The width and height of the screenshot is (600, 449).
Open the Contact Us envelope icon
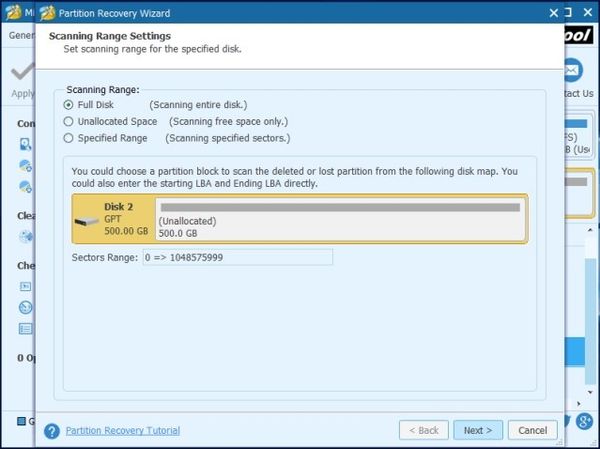[572, 71]
